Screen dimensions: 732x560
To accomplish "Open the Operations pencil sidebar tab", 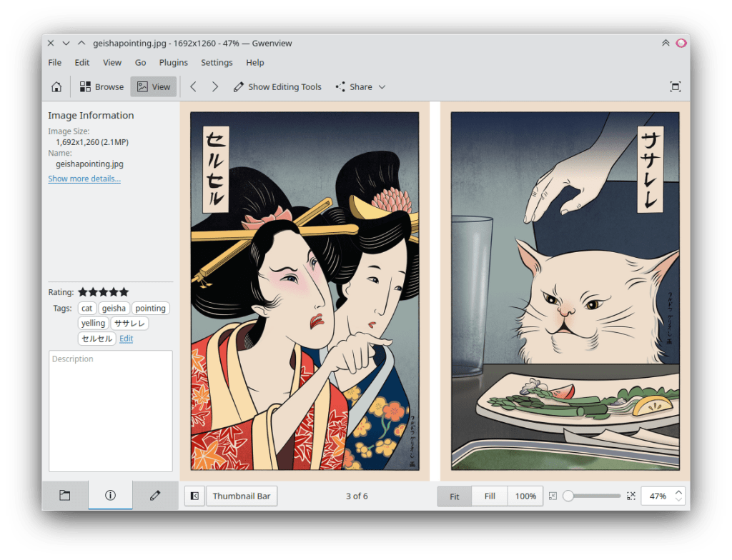I will pyautogui.click(x=155, y=496).
